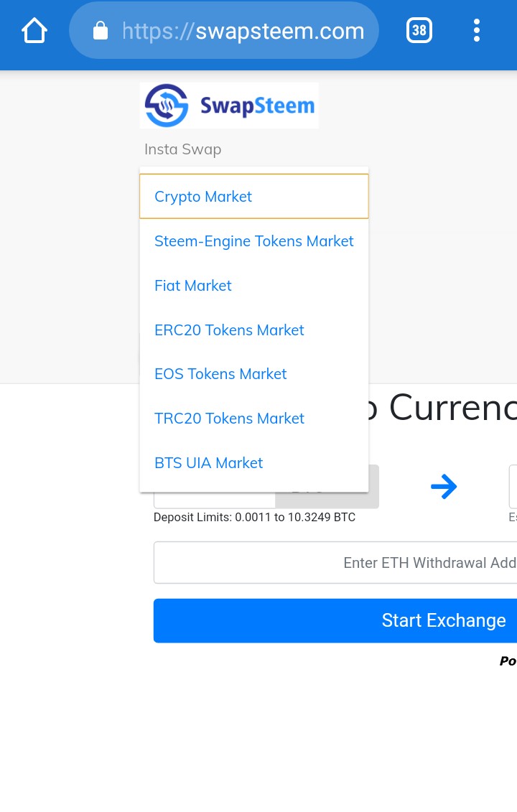Click the Start Exchange button

pos(335,620)
